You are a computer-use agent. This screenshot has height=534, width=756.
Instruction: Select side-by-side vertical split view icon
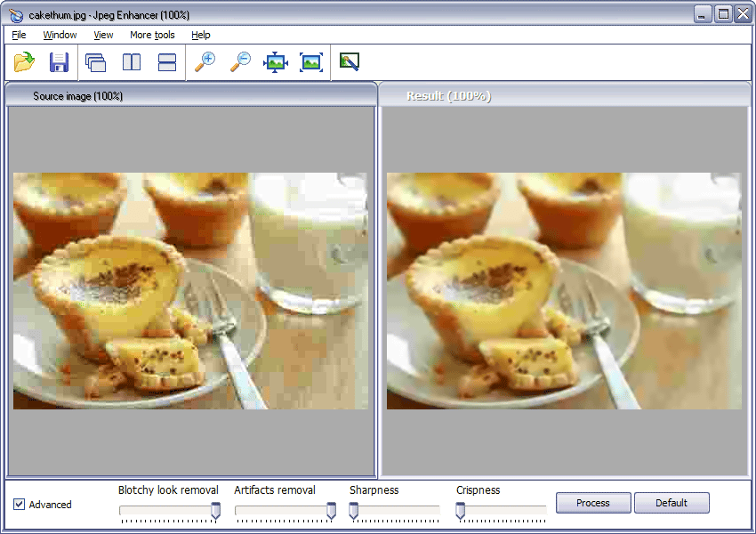click(132, 62)
